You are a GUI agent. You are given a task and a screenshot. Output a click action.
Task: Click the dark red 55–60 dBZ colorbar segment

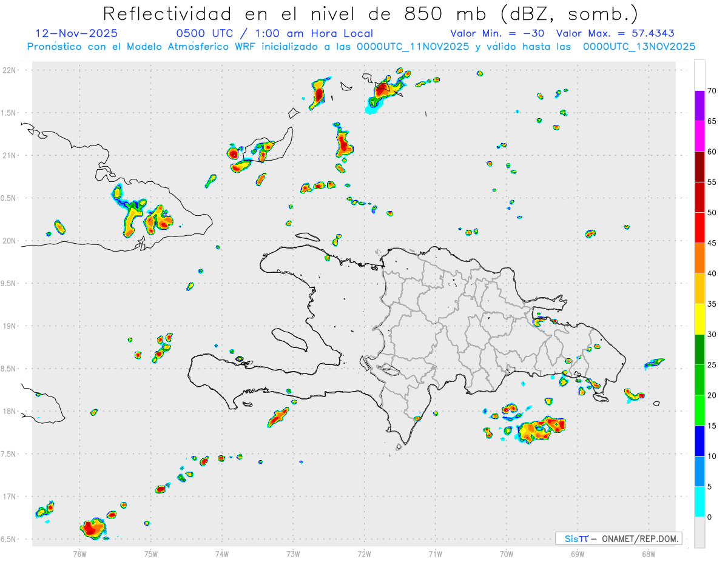[x=699, y=167]
